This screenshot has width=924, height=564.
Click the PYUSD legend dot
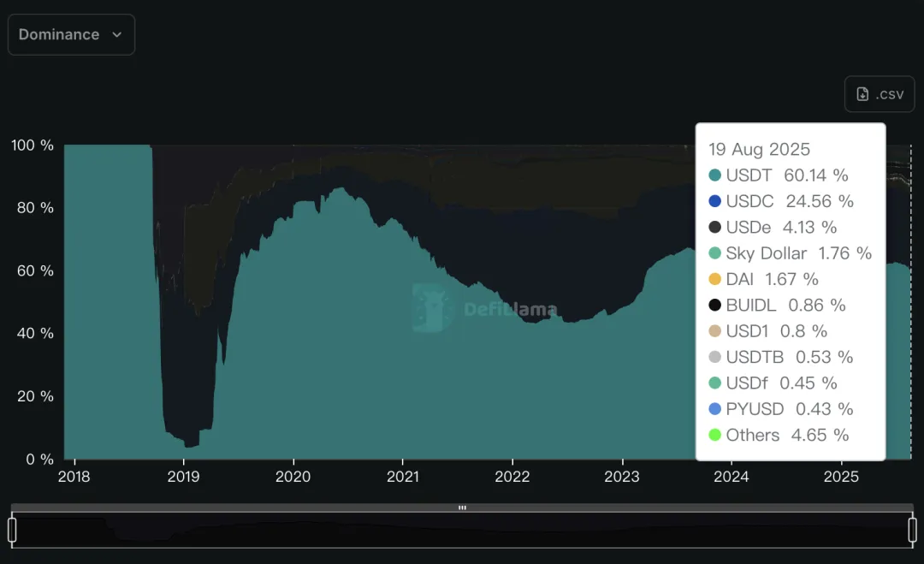[715, 409]
